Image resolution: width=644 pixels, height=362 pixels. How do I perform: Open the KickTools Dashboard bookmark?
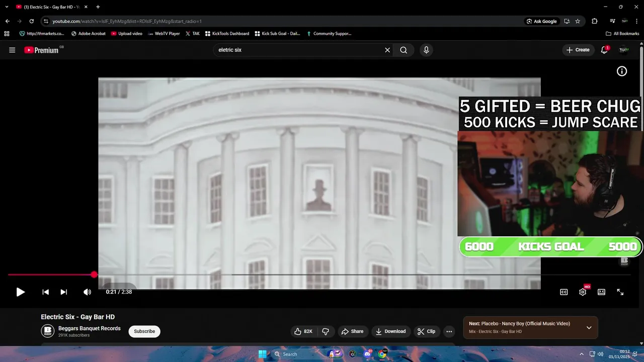226,34
